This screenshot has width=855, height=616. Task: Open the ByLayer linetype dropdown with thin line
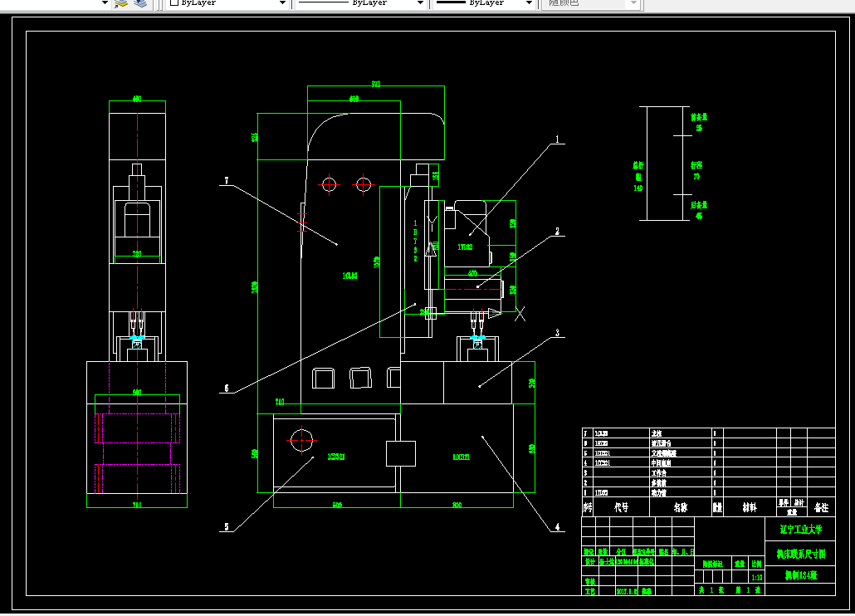tap(361, 3)
